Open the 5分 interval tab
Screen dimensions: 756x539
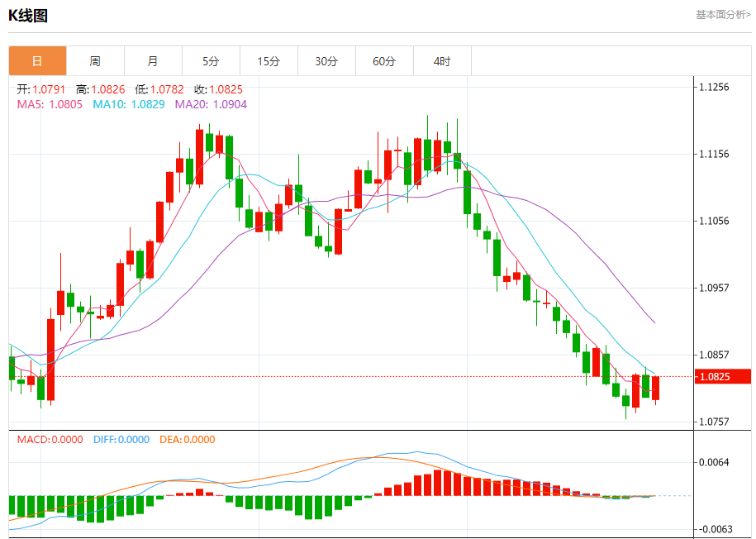[211, 61]
